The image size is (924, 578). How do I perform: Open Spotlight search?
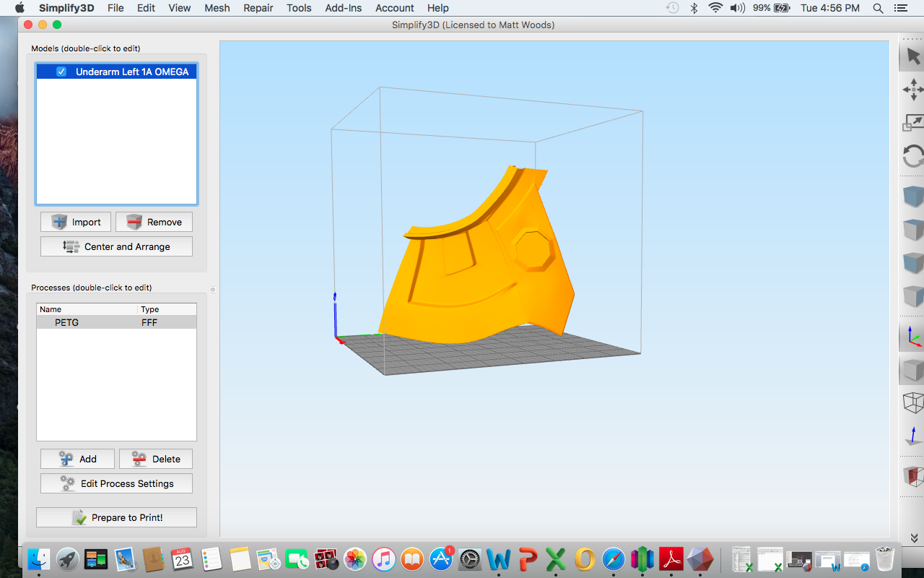click(x=879, y=8)
